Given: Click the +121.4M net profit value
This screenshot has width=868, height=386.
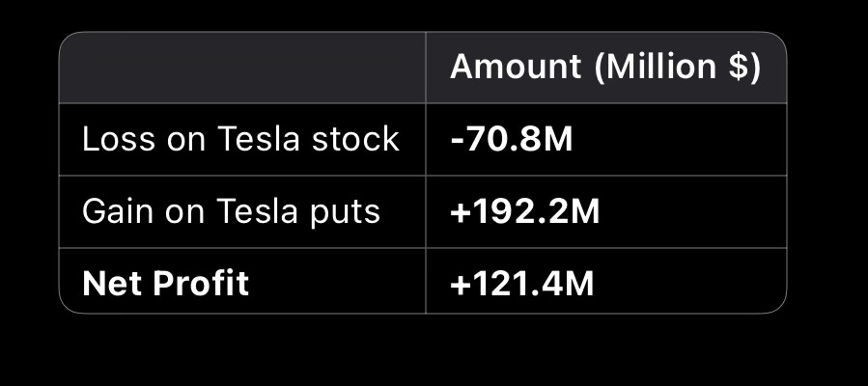Looking at the screenshot, I should [522, 285].
